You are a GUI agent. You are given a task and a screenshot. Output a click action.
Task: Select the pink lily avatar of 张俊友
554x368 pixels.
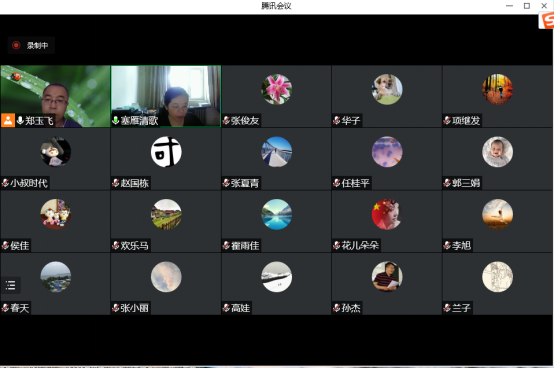[x=276, y=89]
